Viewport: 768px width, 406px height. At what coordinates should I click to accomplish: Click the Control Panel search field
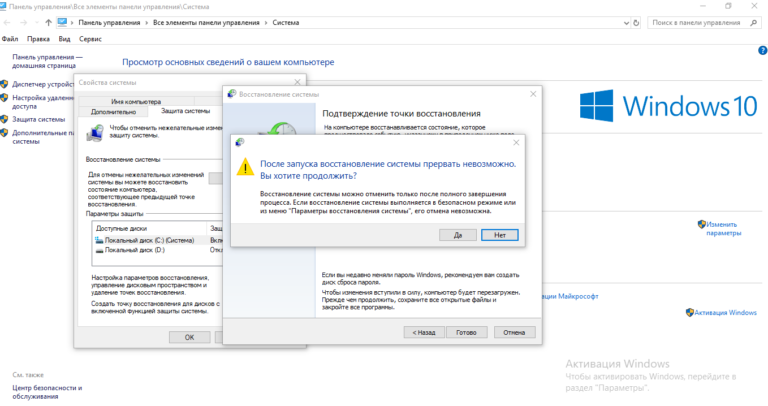click(700, 21)
